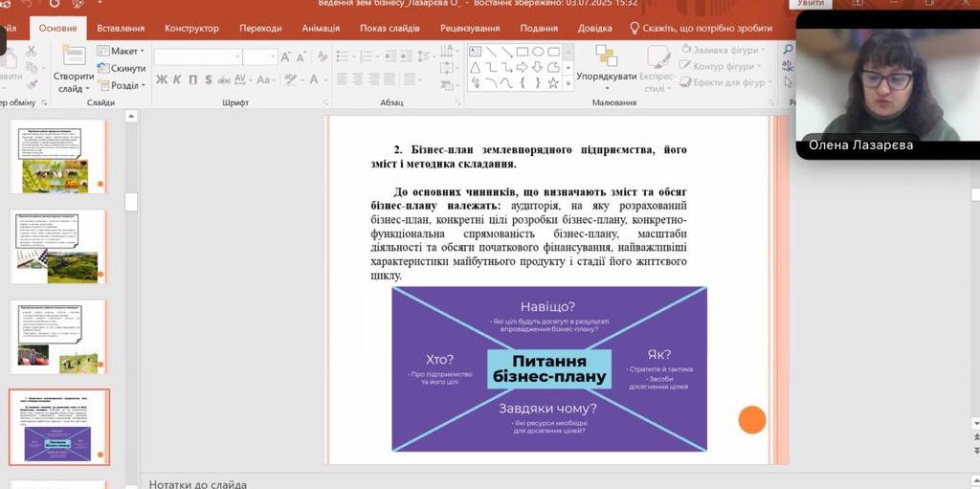The image size is (980, 489).
Task: Expand the Упорядкувати arrange menu
Action: point(607,77)
